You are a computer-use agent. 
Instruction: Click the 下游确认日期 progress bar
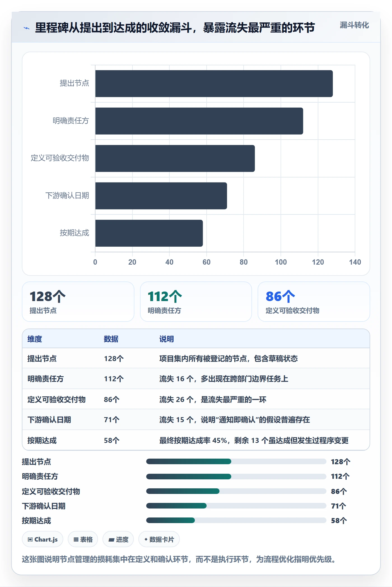[x=236, y=506]
